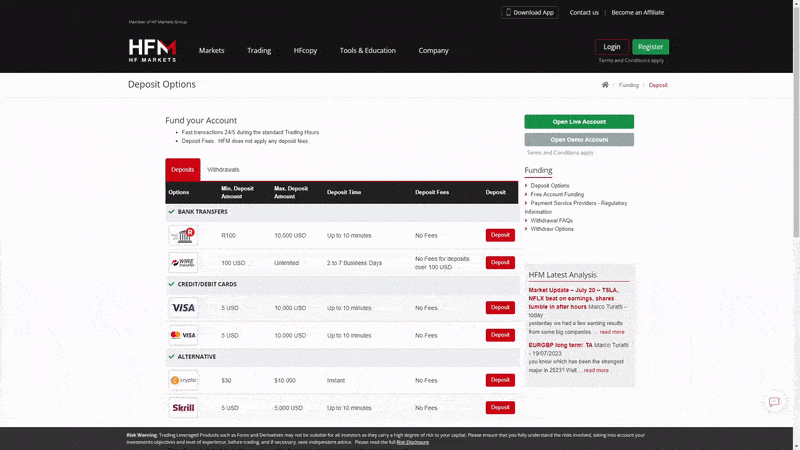800x450 pixels.
Task: Open the Withdrawal FAQs sidebar link
Action: point(552,220)
